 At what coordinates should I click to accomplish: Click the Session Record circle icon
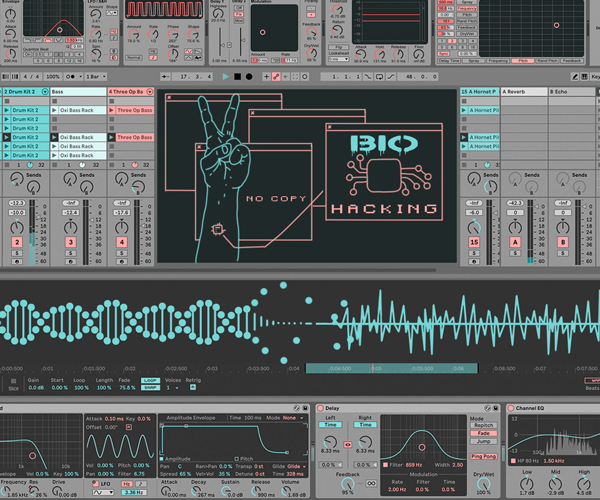coord(305,77)
